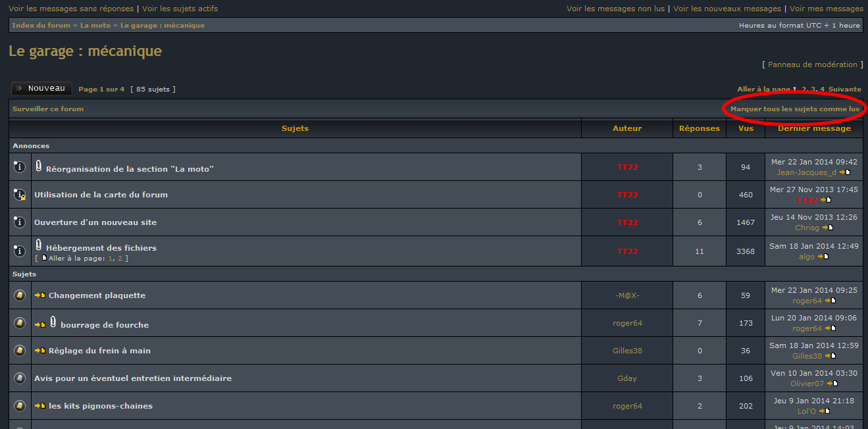Click the locked announcement icon for "Utilisation de la carte"
868x429 pixels.
point(20,195)
